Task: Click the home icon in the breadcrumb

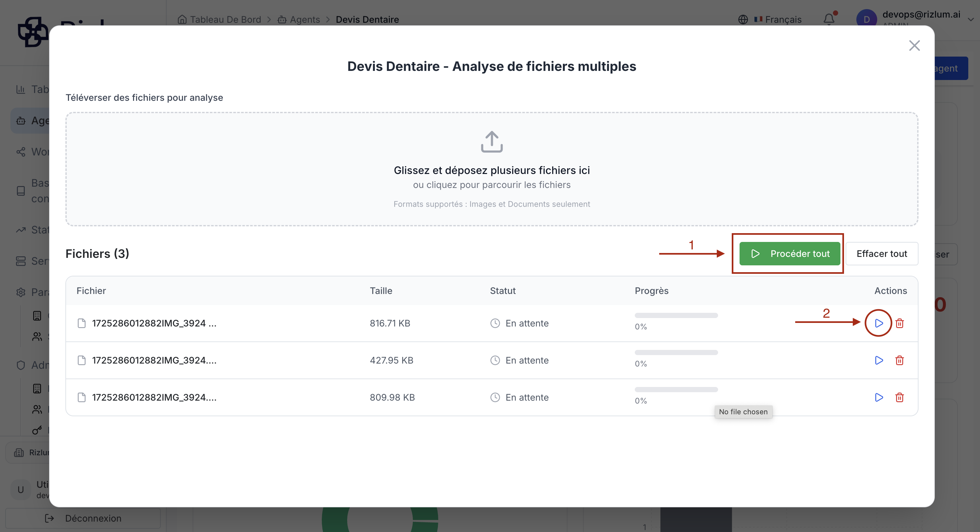Action: [x=182, y=20]
